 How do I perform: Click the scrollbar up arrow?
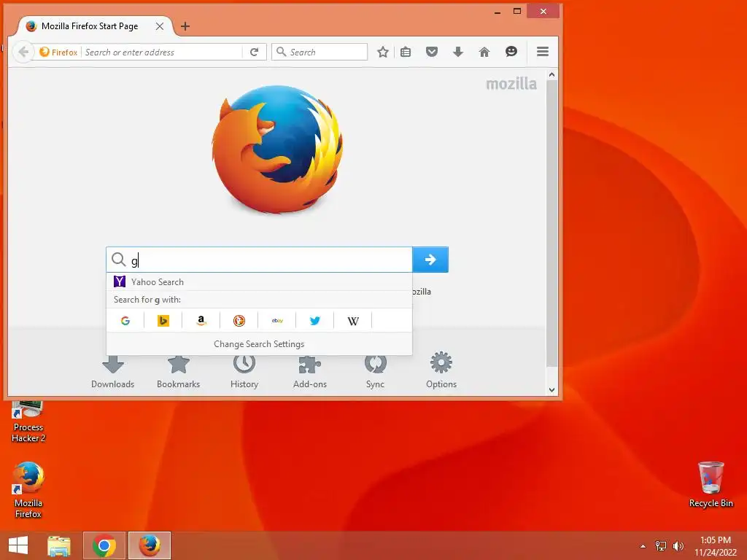click(551, 74)
